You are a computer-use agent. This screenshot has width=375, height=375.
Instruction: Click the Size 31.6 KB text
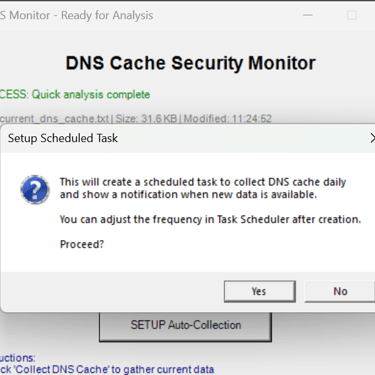click(146, 119)
